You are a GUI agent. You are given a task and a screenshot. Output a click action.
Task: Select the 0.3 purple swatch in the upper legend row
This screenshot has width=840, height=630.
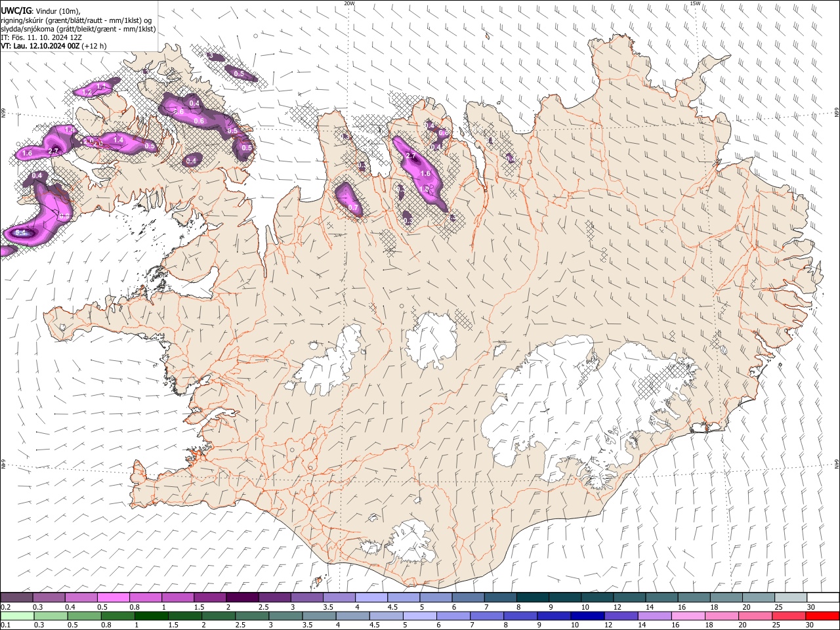[49, 597]
